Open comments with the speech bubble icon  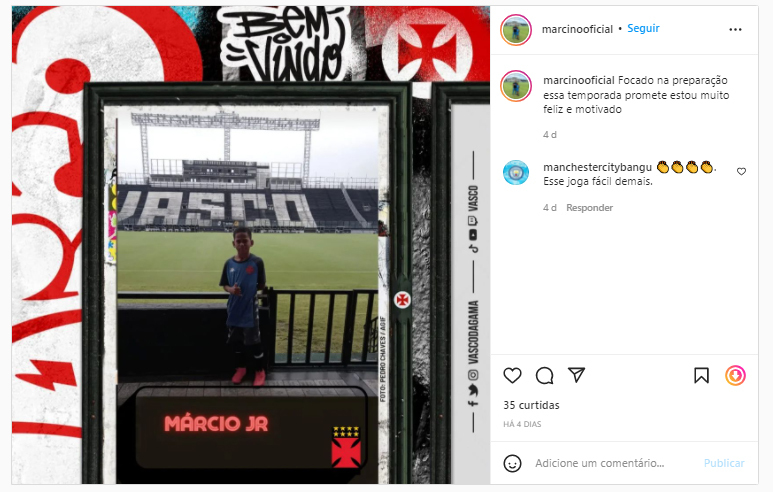click(544, 376)
